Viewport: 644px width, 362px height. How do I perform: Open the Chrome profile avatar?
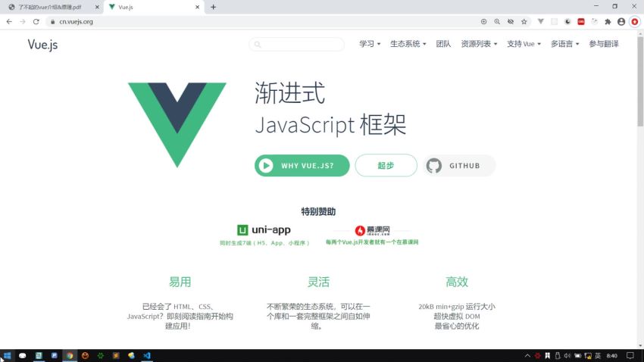click(x=621, y=22)
